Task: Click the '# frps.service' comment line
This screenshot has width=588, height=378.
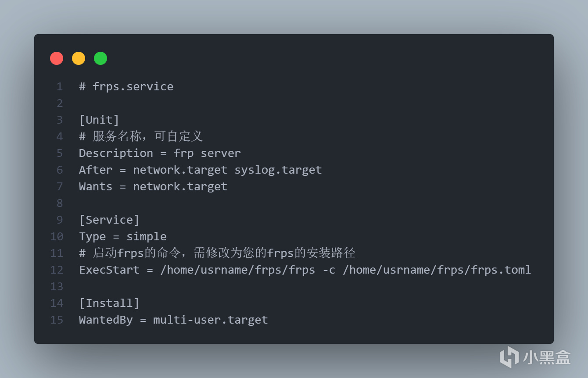Action: pyautogui.click(x=126, y=86)
